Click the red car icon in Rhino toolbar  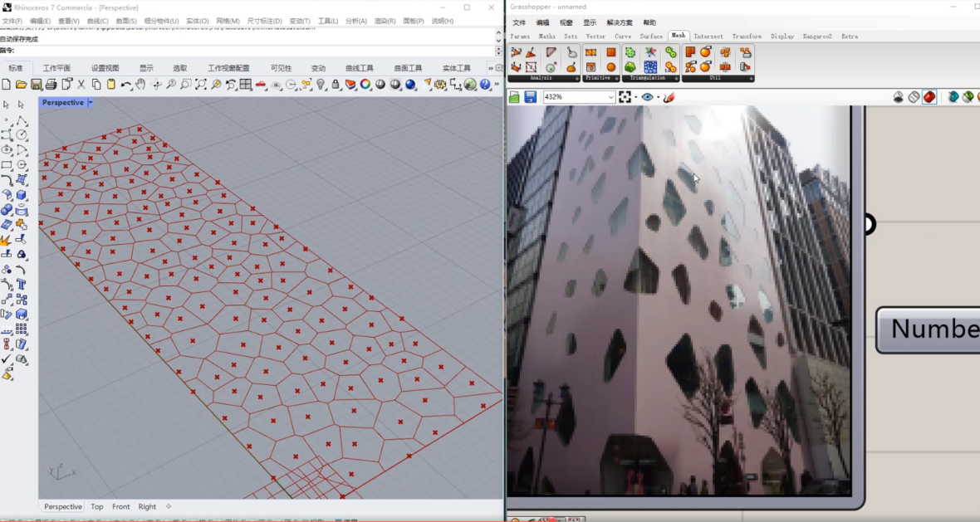point(261,85)
